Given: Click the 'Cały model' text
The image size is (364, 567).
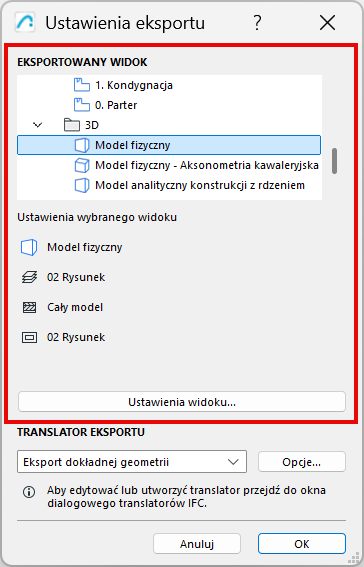Looking at the screenshot, I should (x=75, y=307).
